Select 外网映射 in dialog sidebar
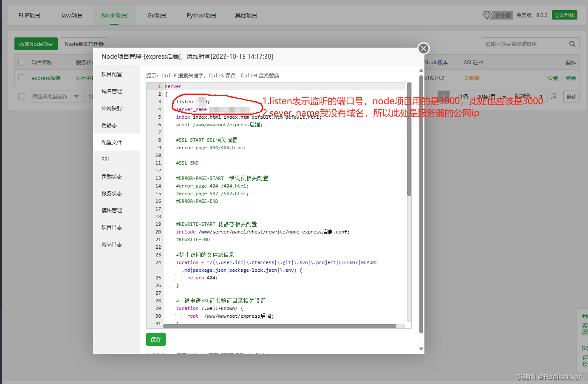Viewport: 588px width, 384px height. point(116,108)
